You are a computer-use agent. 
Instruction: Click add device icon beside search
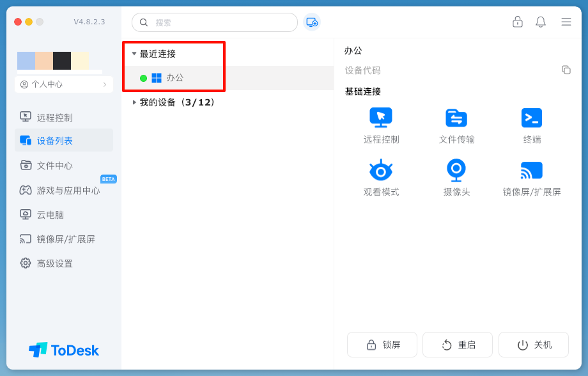click(312, 22)
